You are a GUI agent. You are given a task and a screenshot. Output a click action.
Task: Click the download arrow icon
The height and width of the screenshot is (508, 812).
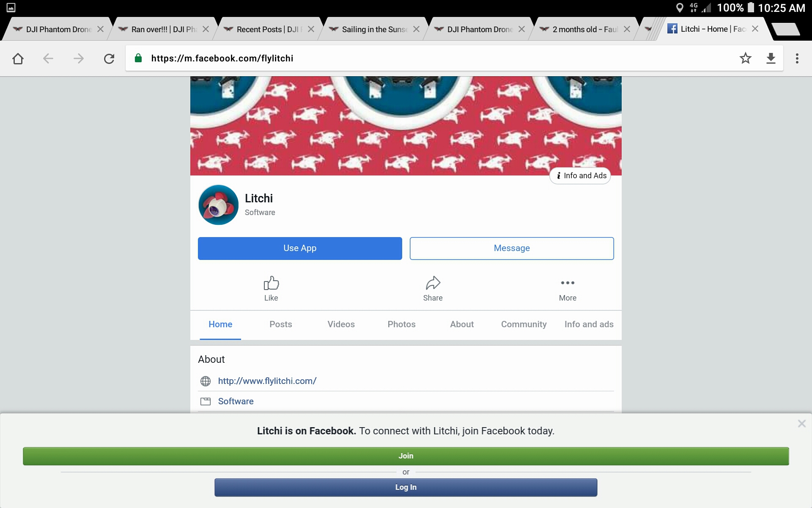pyautogui.click(x=771, y=58)
